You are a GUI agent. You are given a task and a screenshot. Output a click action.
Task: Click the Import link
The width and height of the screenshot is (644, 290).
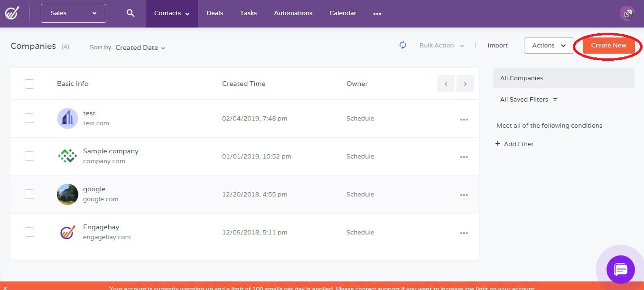pyautogui.click(x=497, y=45)
